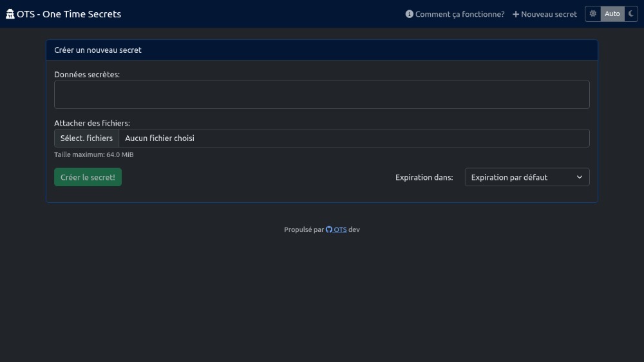Select the Auto theme mode
The image size is (644, 362).
(612, 14)
